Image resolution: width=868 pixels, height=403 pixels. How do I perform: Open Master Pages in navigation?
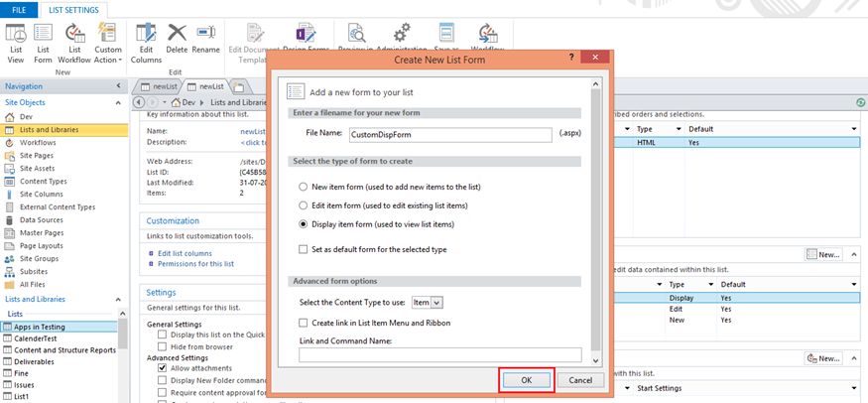coord(42,233)
